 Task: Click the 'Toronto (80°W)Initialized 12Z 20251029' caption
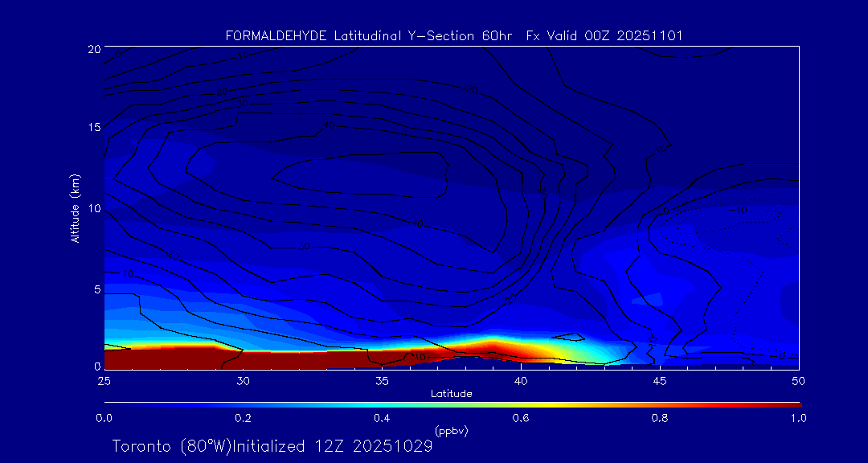pos(272,446)
